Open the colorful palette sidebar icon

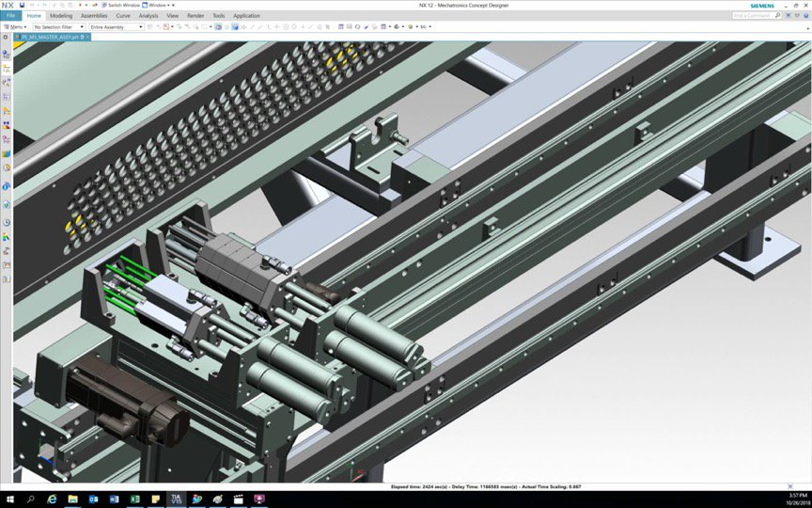pos(7,237)
